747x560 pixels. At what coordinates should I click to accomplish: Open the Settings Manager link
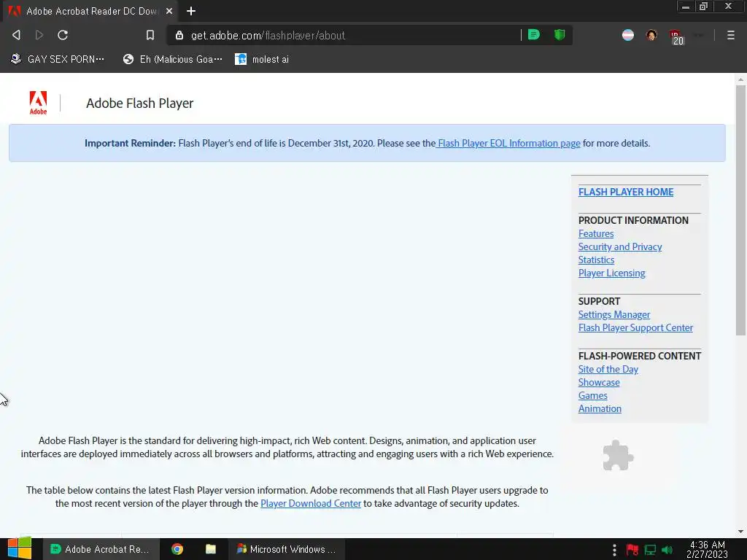pyautogui.click(x=614, y=315)
